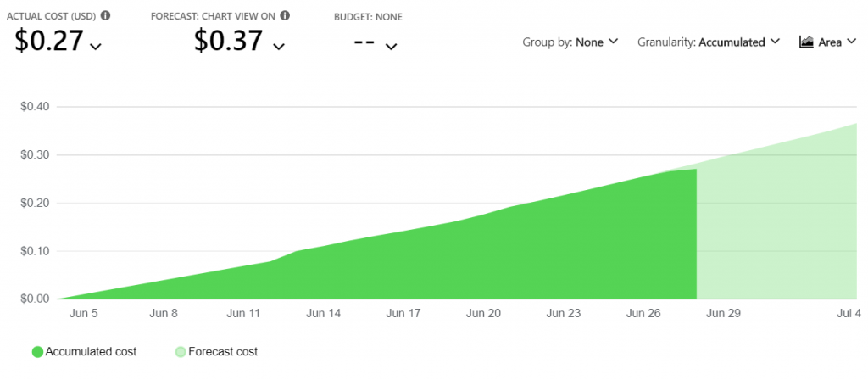The image size is (868, 380).
Task: Expand the budget chevron beside the dashes
Action: [391, 47]
